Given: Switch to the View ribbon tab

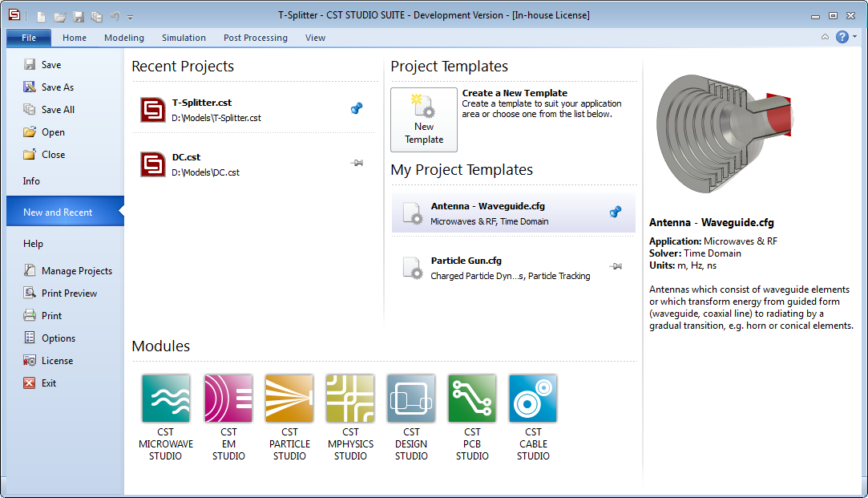Looking at the screenshot, I should coord(315,38).
